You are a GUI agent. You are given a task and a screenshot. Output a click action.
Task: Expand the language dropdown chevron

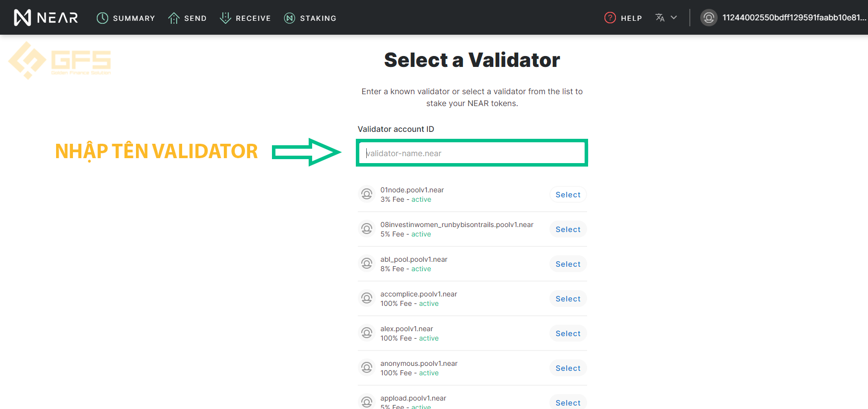(x=673, y=17)
